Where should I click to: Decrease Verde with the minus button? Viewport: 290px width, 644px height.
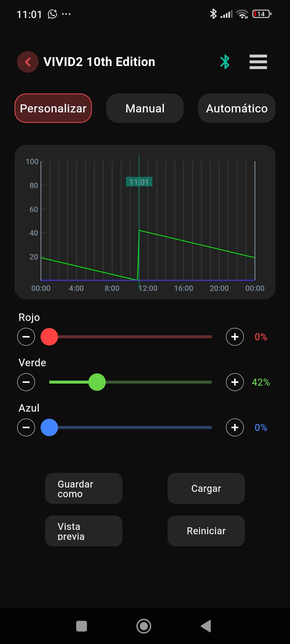pyautogui.click(x=26, y=382)
